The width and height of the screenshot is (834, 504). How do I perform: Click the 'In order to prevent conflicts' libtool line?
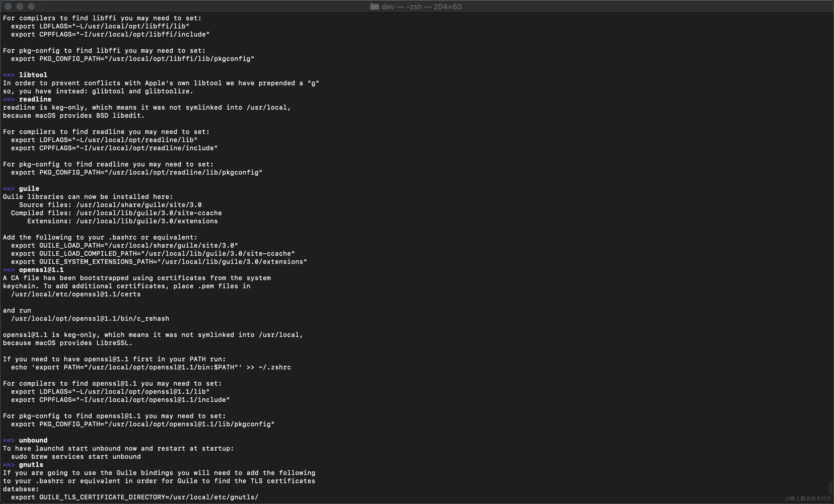pos(161,83)
